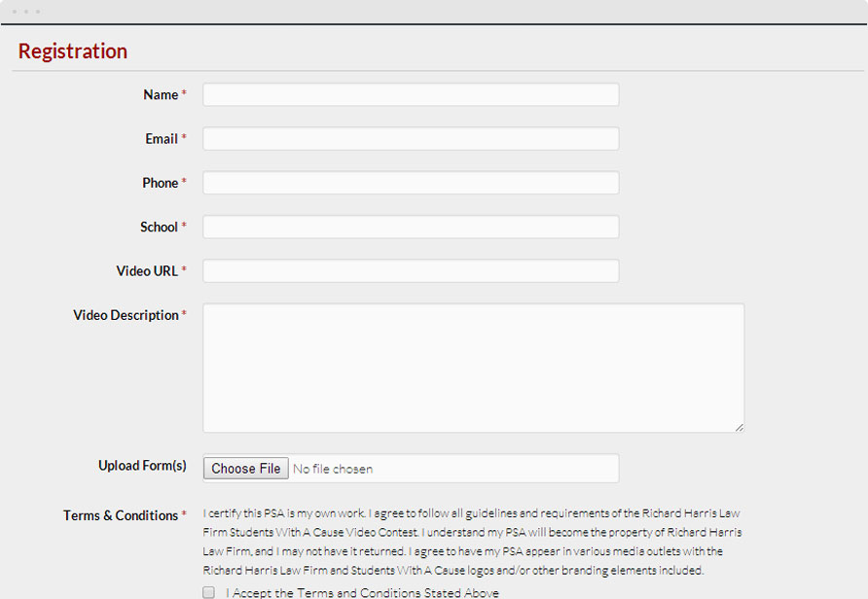
Task: Click the Choose File button
Action: pyautogui.click(x=246, y=469)
